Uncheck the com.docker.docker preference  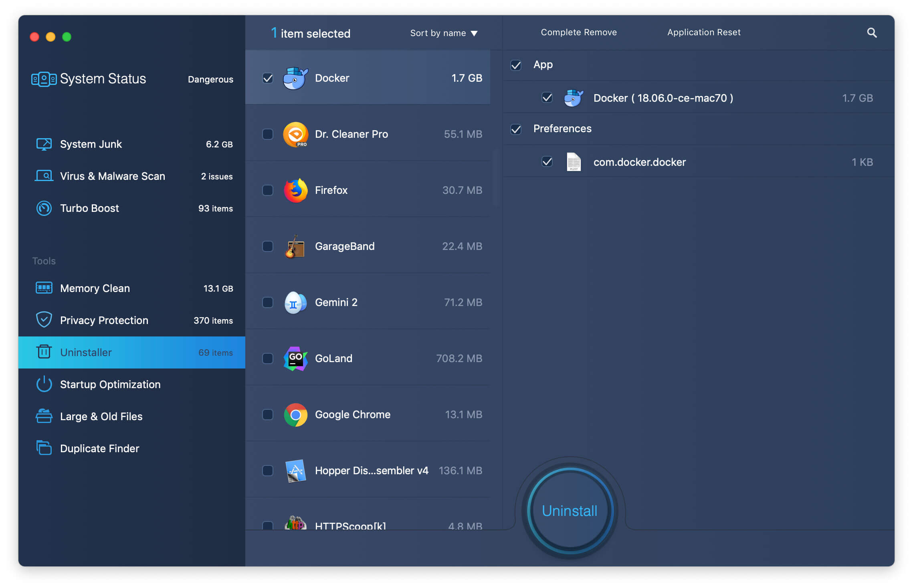tap(547, 162)
